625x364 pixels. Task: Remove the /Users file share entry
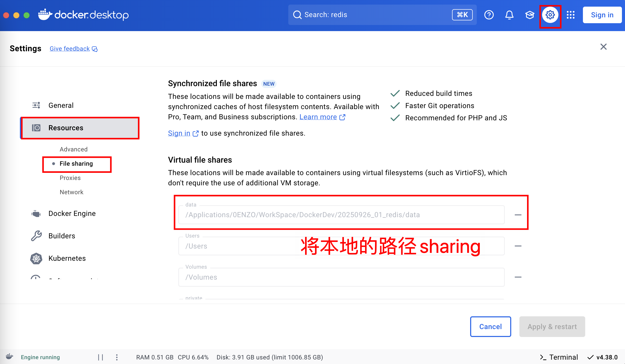[x=518, y=246]
